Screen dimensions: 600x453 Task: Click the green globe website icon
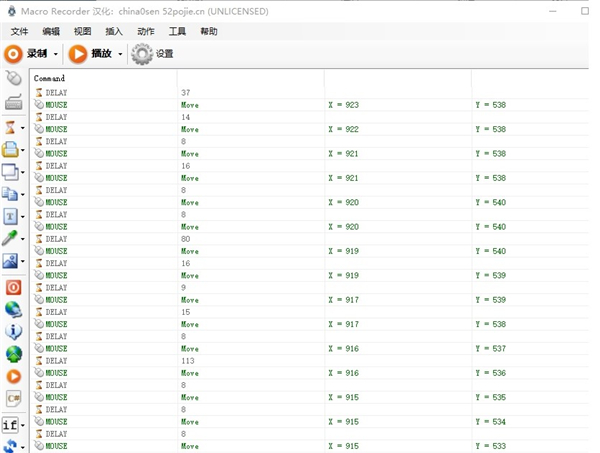click(13, 354)
